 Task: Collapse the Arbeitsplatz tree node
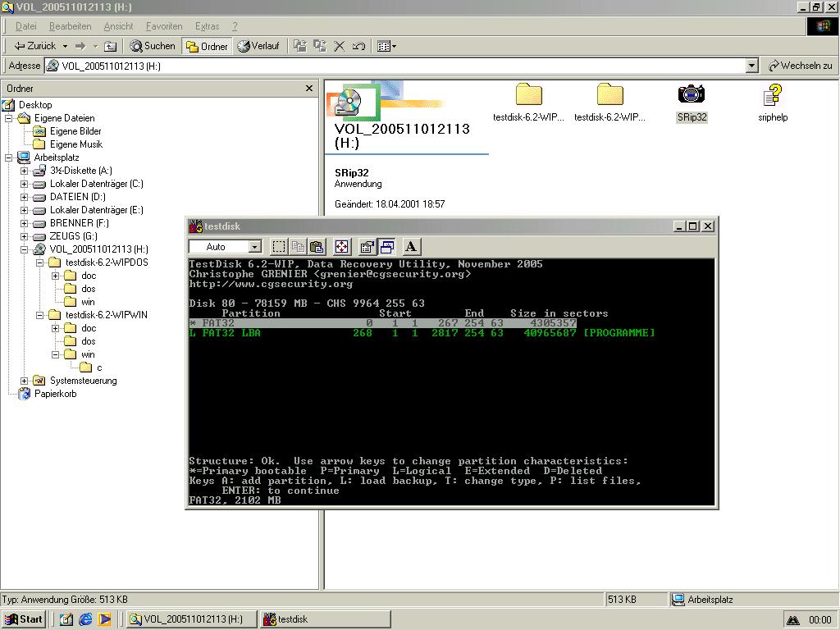[8, 157]
